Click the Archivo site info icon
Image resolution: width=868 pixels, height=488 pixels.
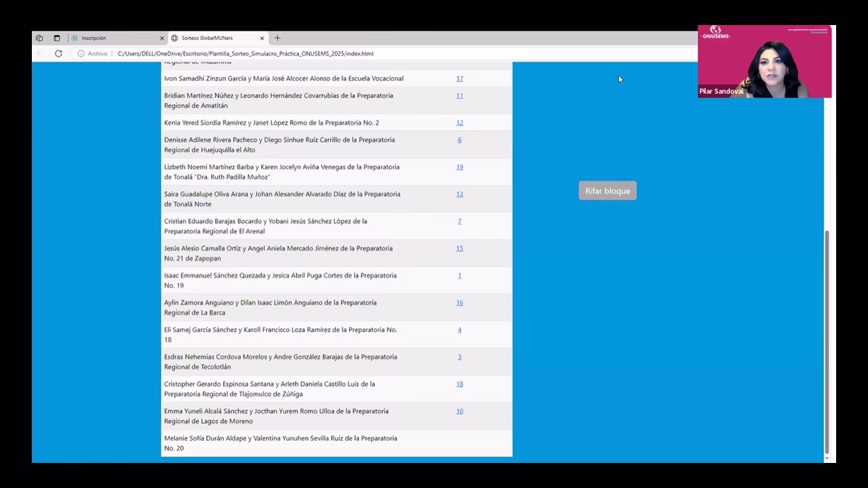(81, 54)
